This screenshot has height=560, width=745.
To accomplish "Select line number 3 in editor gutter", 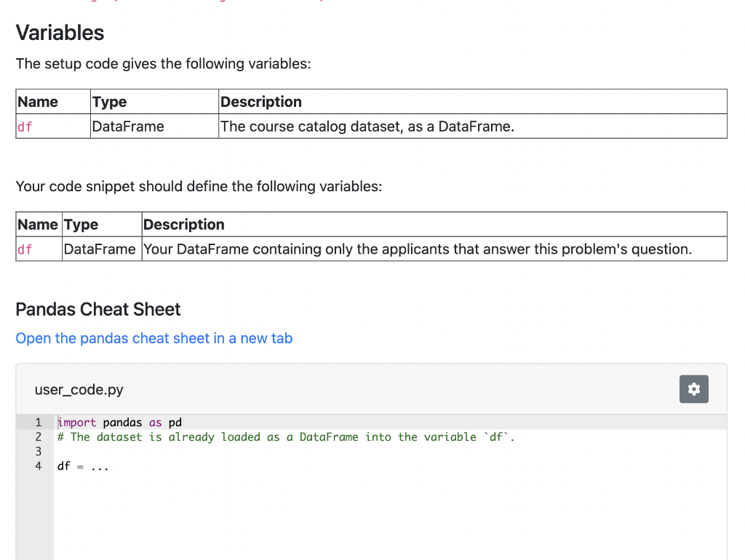I will point(39,452).
